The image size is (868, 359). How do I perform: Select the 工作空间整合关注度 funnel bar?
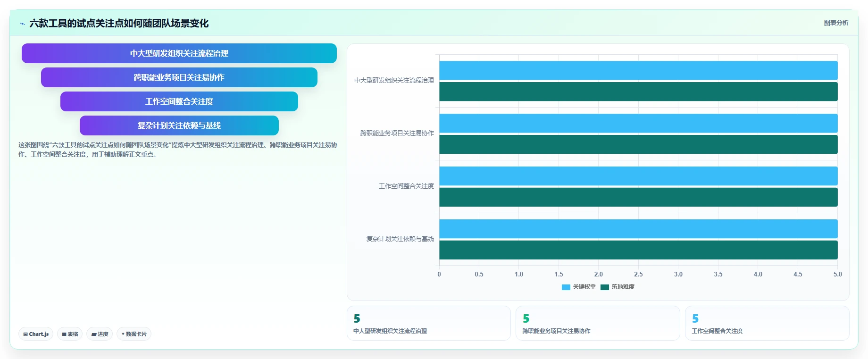[179, 101]
